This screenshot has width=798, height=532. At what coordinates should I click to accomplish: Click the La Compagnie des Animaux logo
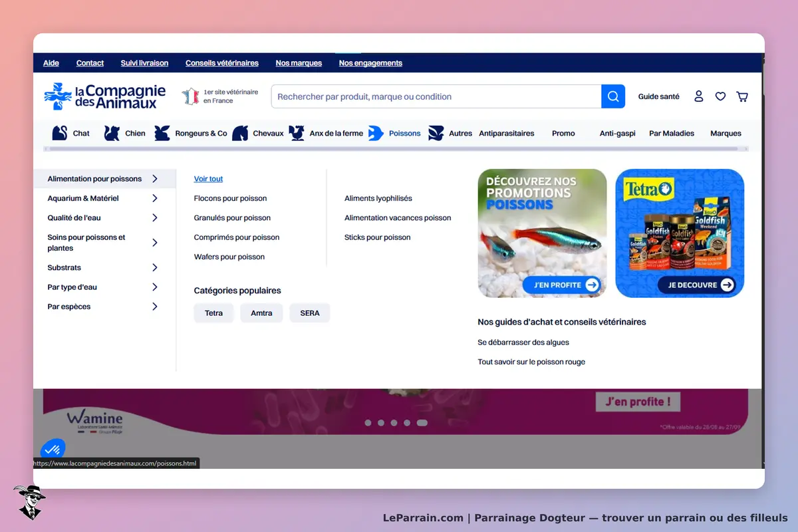pos(105,96)
